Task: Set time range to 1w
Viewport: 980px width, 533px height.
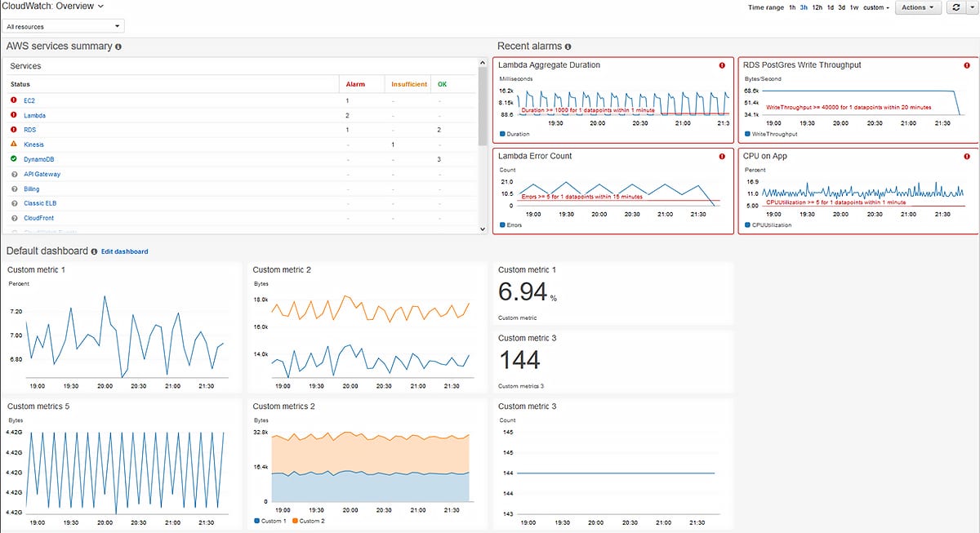Action: [x=854, y=7]
